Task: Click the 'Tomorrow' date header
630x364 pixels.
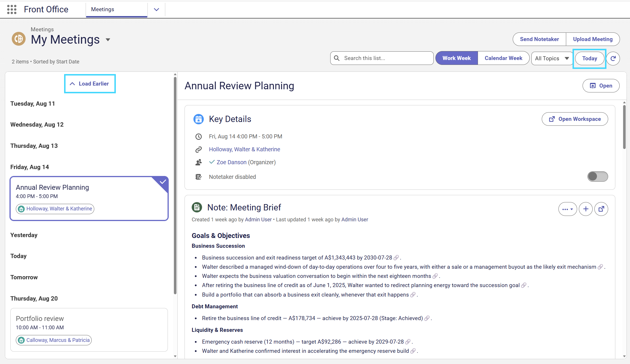Action: [x=24, y=277]
